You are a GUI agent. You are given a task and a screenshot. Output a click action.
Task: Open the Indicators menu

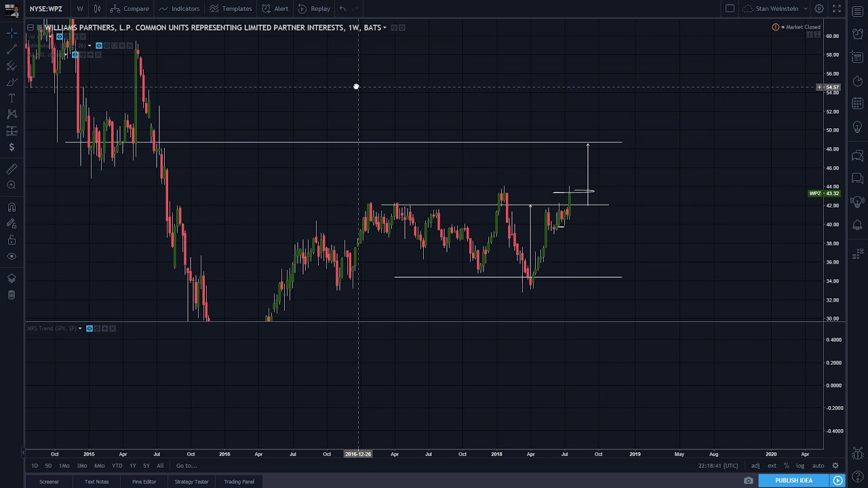pos(179,9)
